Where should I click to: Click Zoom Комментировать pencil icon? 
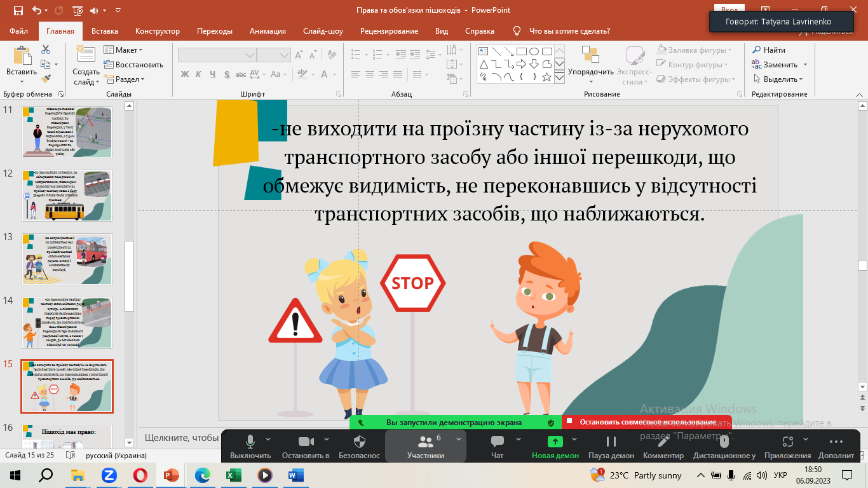663,442
